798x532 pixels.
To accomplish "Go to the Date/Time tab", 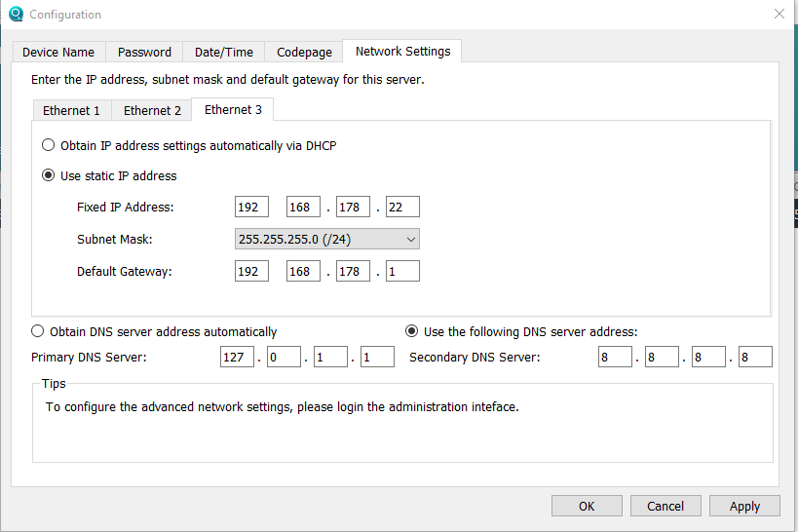I will pos(224,53).
